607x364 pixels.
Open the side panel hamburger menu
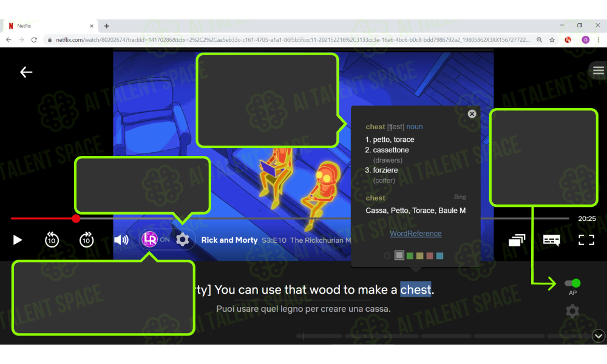[x=598, y=70]
